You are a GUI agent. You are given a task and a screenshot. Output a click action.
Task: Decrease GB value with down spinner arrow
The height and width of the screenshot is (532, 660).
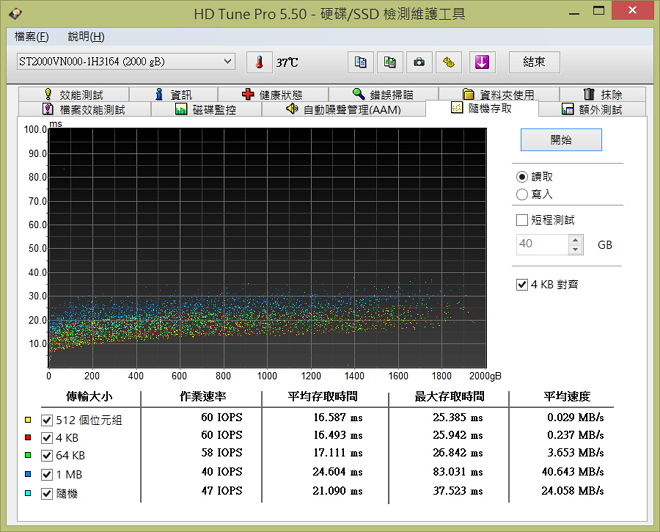pyautogui.click(x=575, y=250)
